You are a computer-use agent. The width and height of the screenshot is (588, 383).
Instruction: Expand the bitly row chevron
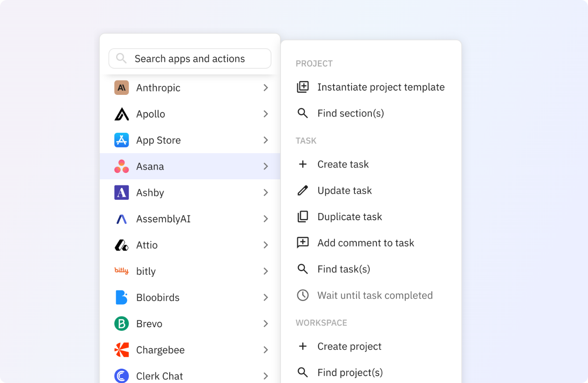266,271
